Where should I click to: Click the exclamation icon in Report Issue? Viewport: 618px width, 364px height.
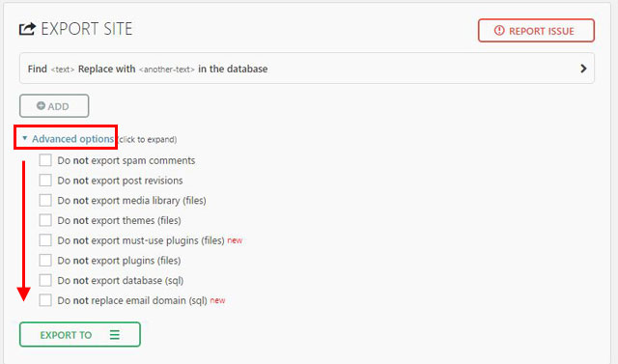pyautogui.click(x=499, y=30)
